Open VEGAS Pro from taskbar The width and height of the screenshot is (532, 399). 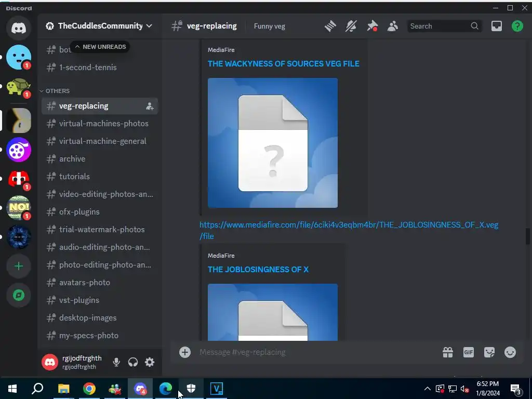click(x=217, y=389)
